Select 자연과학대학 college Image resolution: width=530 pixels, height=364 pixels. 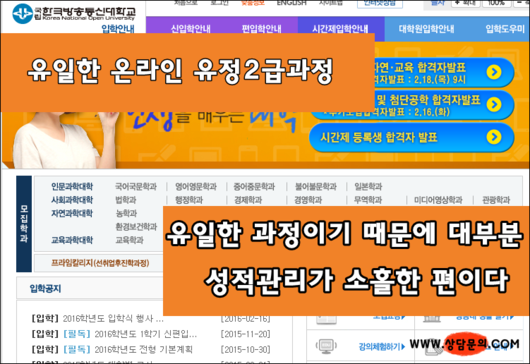point(72,214)
